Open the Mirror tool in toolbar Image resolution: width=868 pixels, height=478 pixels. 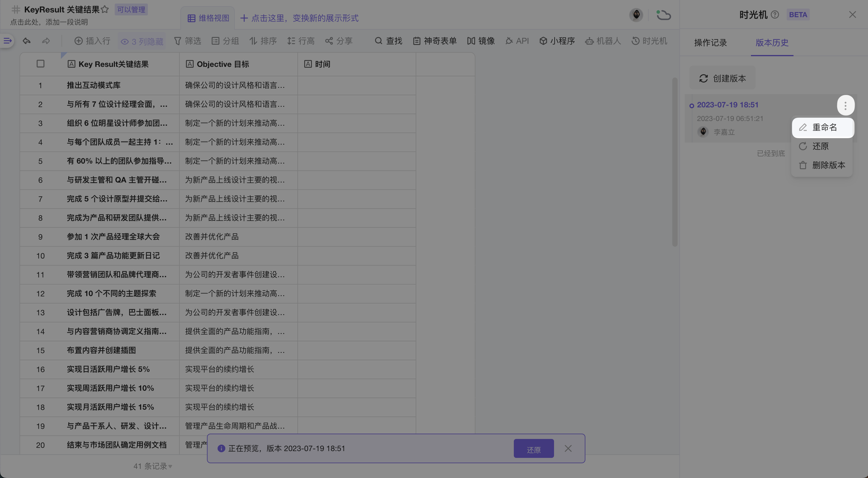click(x=481, y=41)
